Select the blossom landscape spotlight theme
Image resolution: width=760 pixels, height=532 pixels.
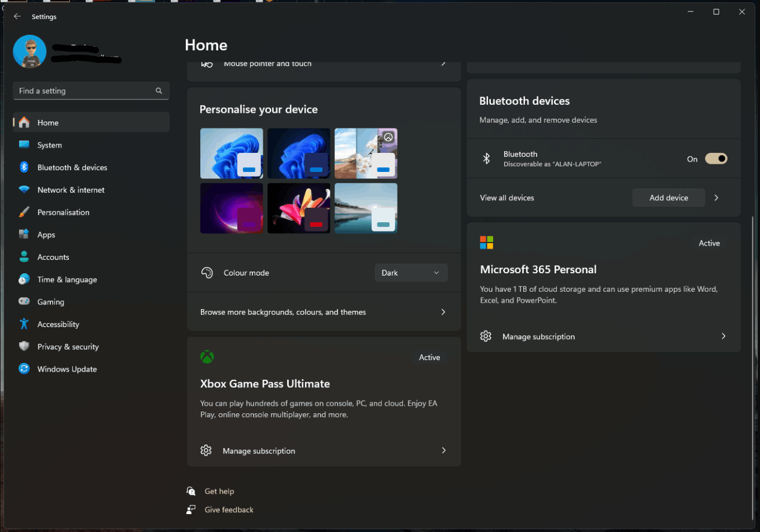pyautogui.click(x=366, y=153)
